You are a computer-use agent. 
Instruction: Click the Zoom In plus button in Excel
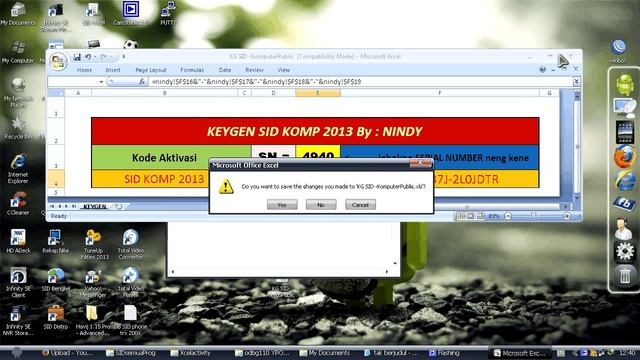(x=567, y=216)
